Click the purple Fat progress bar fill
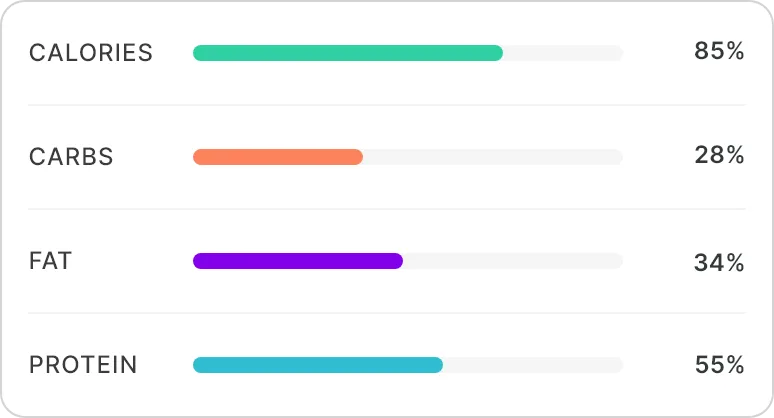Viewport: 774px width, 418px height. pos(297,261)
